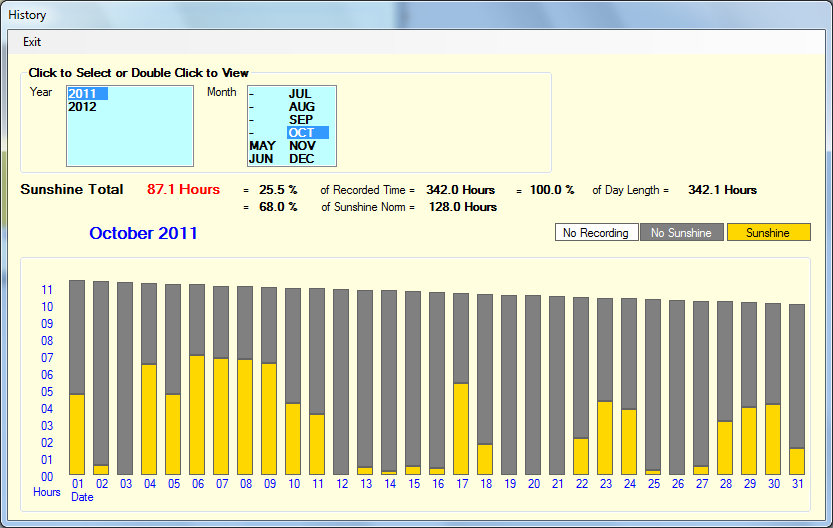Screen dimensions: 833x528
Task: Click the October 2011 chart title
Action: click(x=143, y=233)
